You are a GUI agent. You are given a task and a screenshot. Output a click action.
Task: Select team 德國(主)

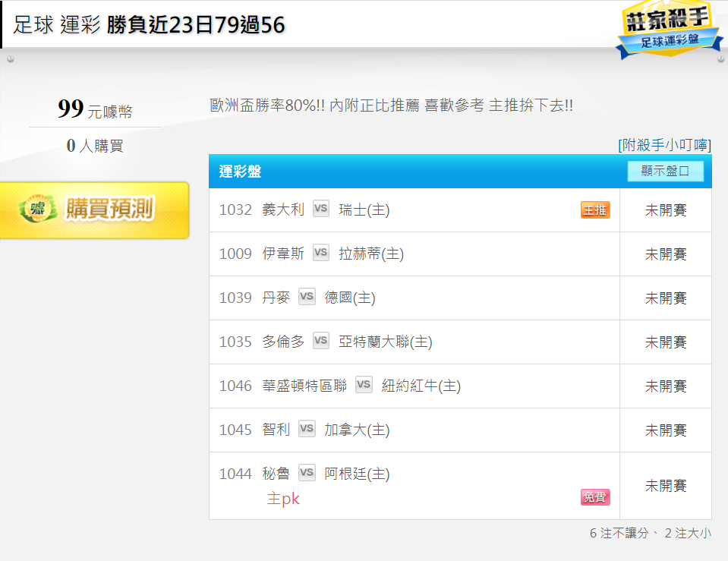point(350,298)
